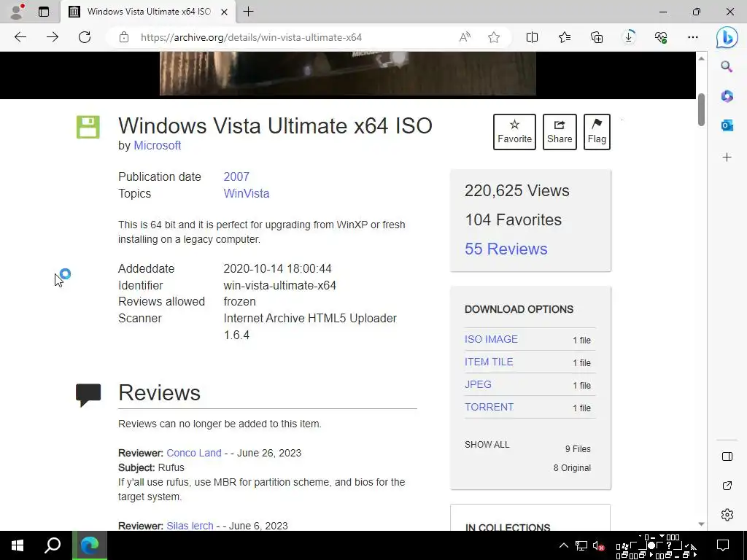747x560 pixels.
Task: Open the Microsoft 365 sidebar icon
Action: [x=727, y=96]
